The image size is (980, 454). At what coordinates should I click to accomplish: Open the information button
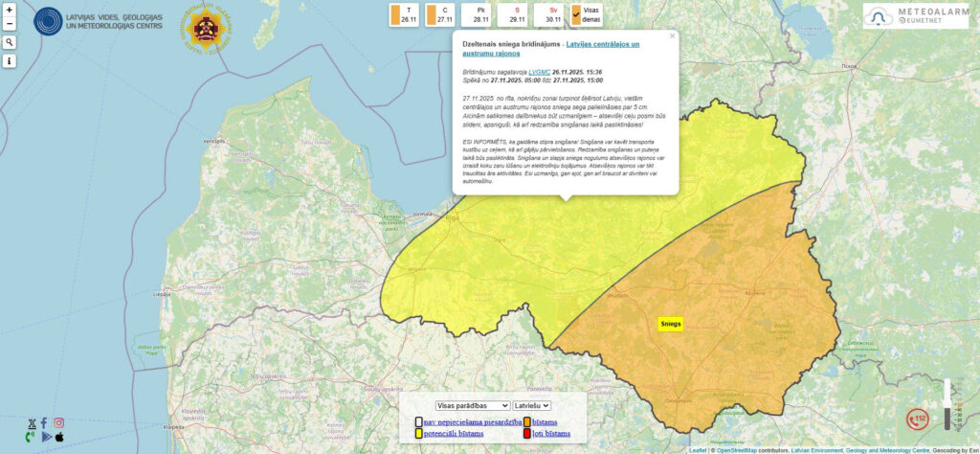(10, 61)
